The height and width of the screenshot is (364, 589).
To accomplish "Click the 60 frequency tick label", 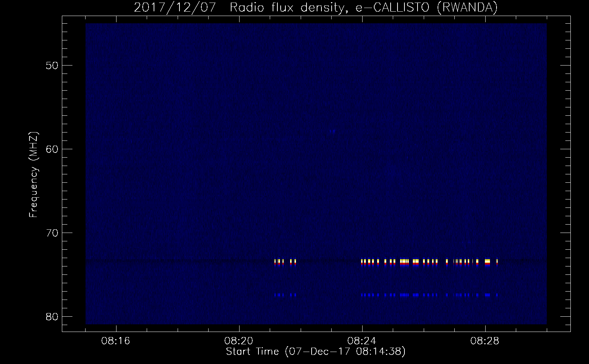I will (x=52, y=149).
